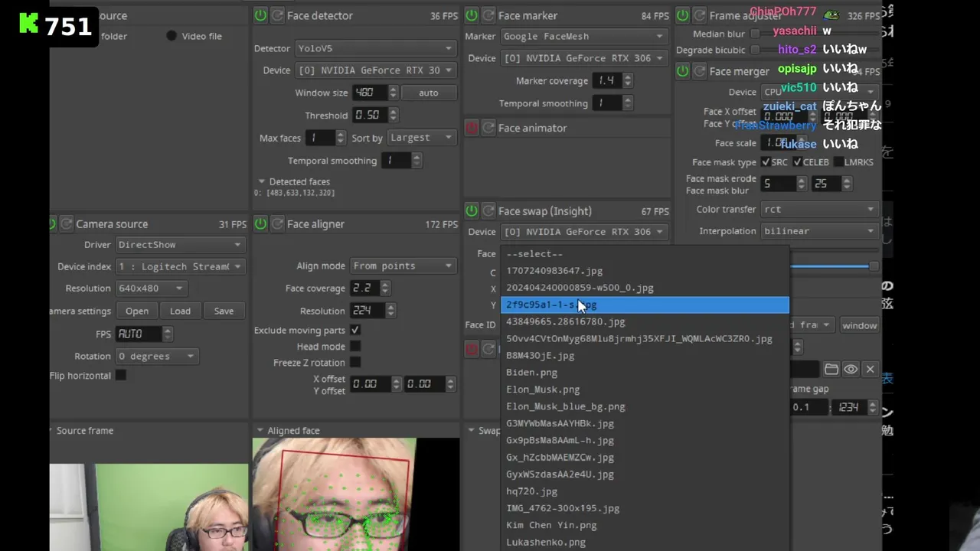Open Device index Logitech dropdown
The height and width of the screenshot is (551, 980).
pos(180,266)
